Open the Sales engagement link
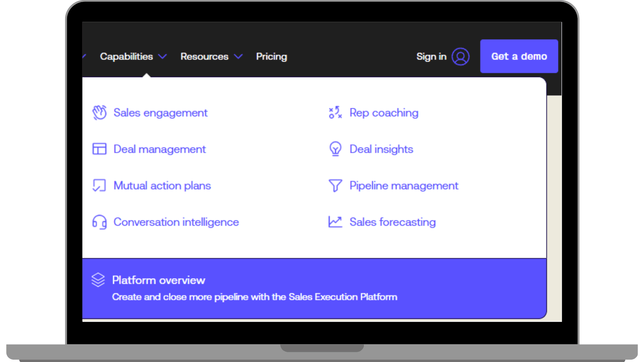644x362 pixels. click(160, 113)
